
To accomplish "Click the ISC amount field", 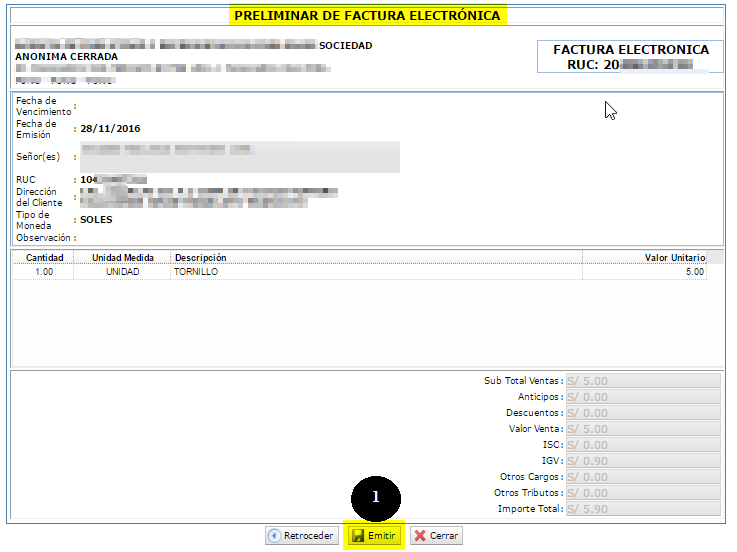I will pyautogui.click(x=642, y=445).
